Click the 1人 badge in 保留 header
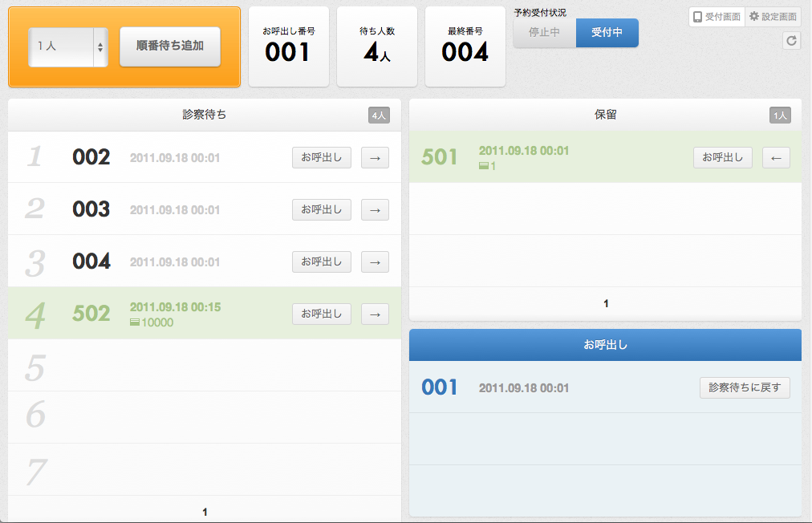The image size is (812, 523). (x=780, y=116)
